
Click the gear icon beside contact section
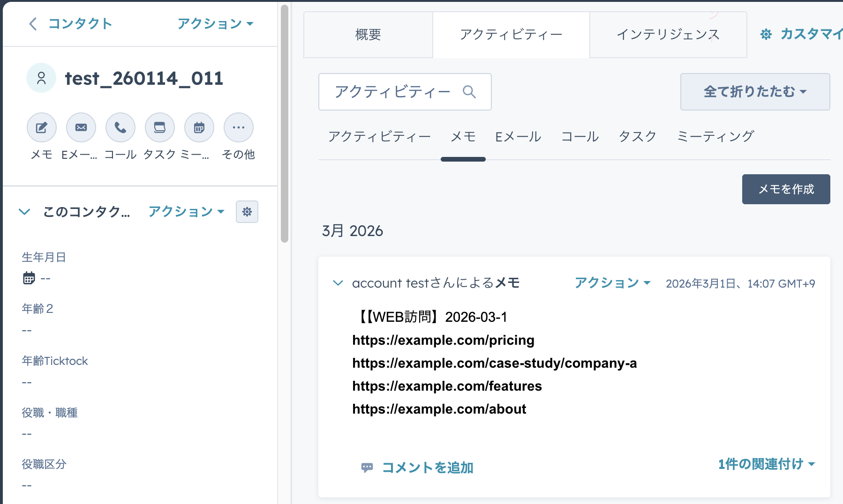tap(247, 212)
